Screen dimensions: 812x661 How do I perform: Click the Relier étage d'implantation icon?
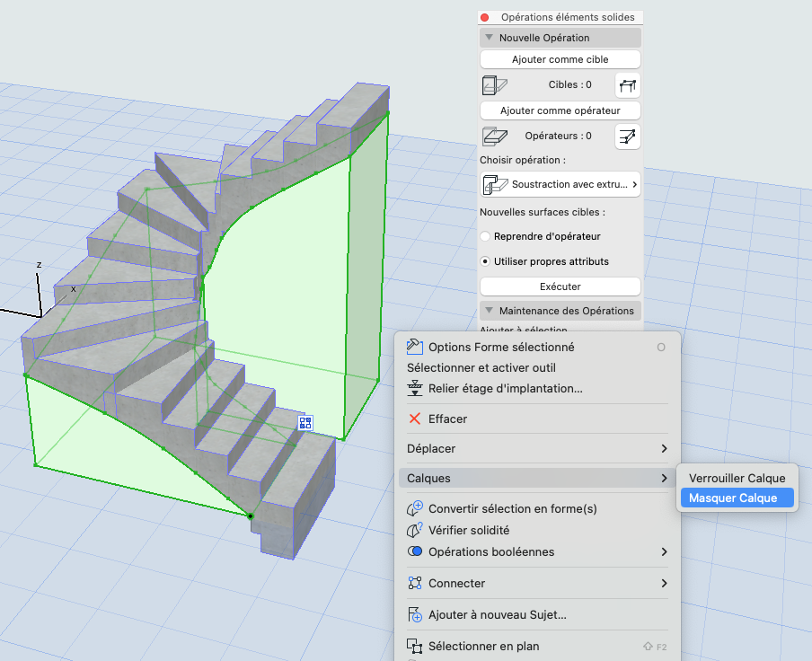click(x=414, y=388)
